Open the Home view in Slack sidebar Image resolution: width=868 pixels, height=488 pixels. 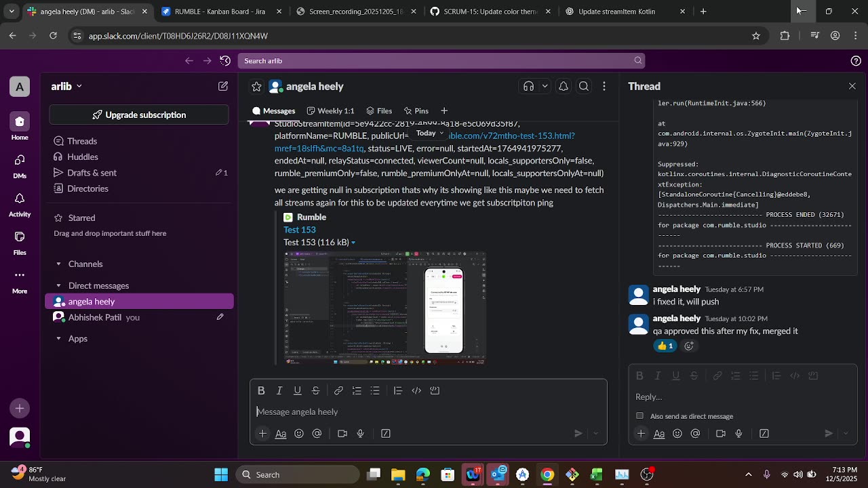click(20, 126)
